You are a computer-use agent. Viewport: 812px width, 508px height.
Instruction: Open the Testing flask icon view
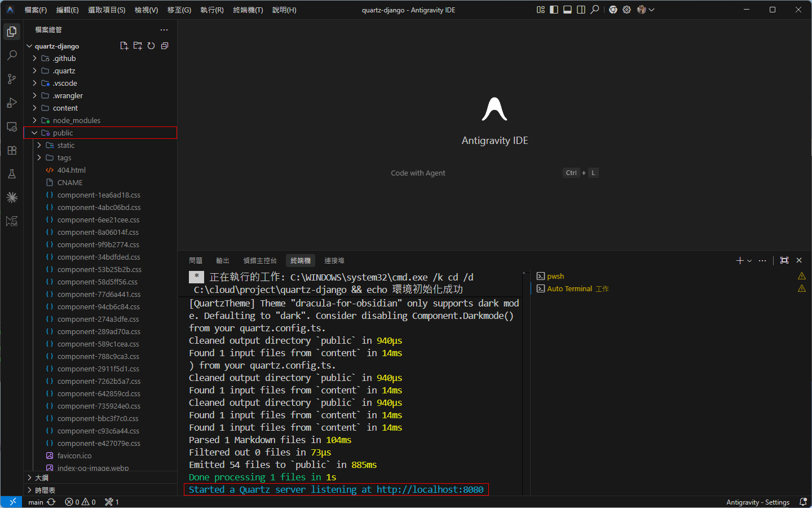pos(12,174)
